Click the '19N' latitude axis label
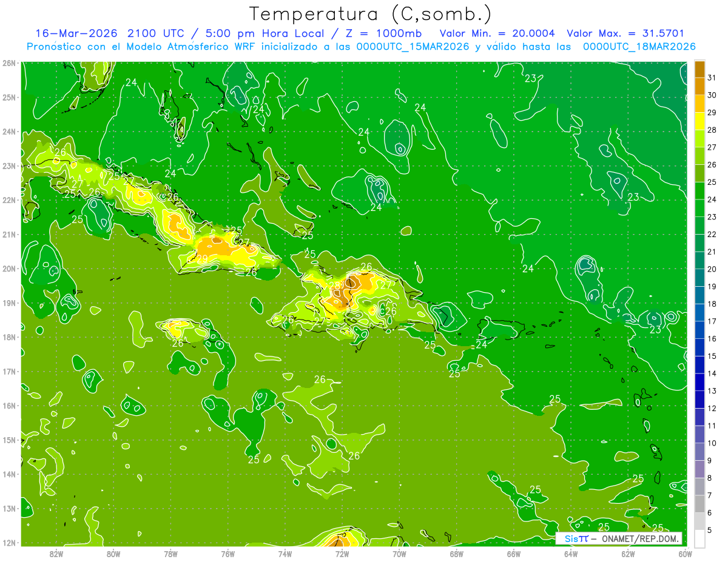 coord(9,303)
